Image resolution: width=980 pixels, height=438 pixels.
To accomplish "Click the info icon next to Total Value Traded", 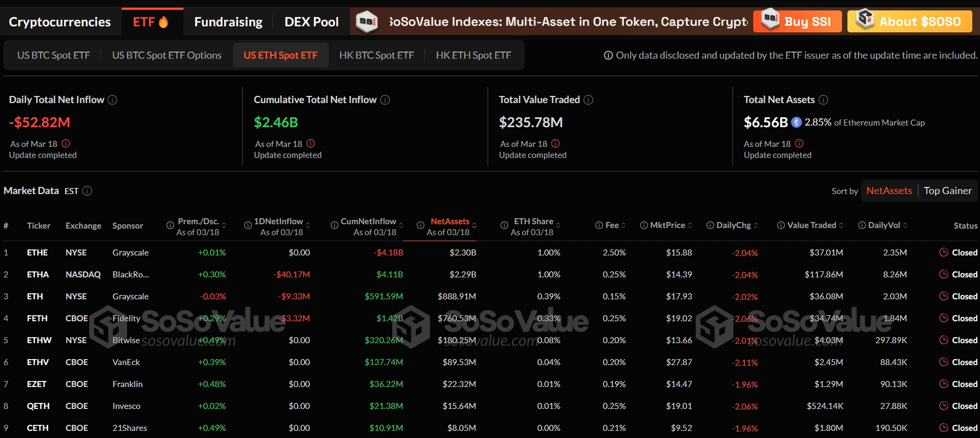I will (x=588, y=100).
